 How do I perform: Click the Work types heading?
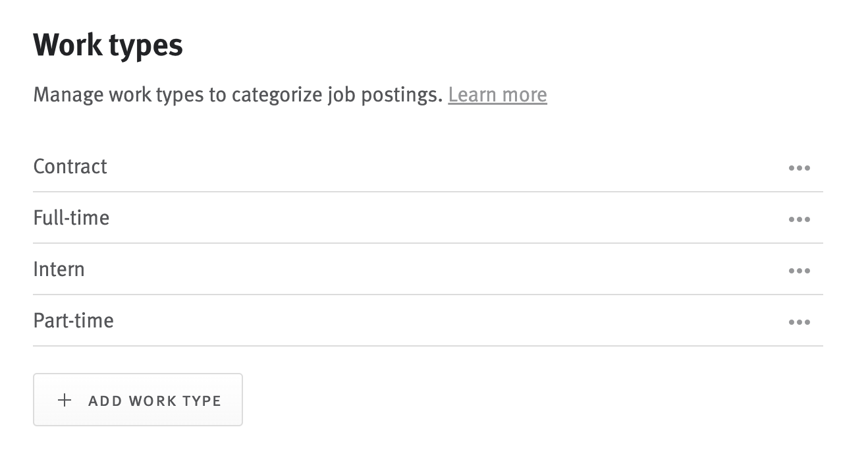click(108, 44)
